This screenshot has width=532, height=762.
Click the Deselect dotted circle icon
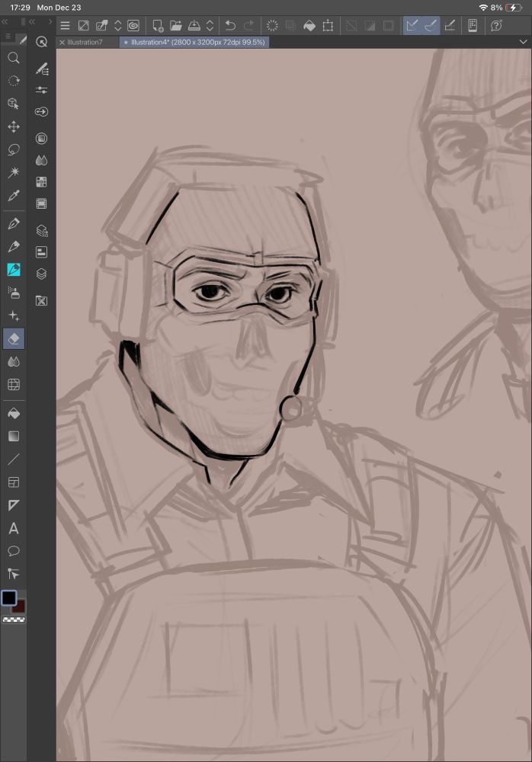click(272, 26)
